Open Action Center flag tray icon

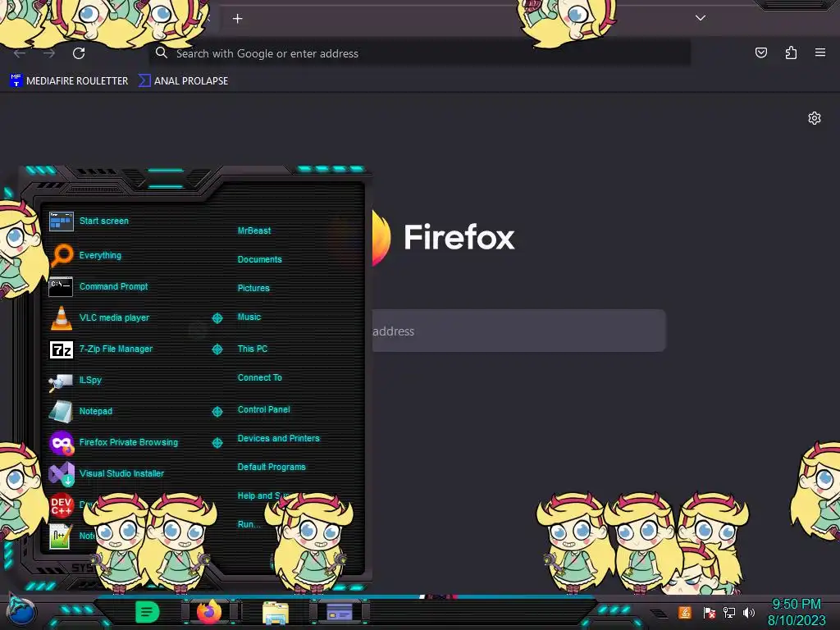coord(710,612)
